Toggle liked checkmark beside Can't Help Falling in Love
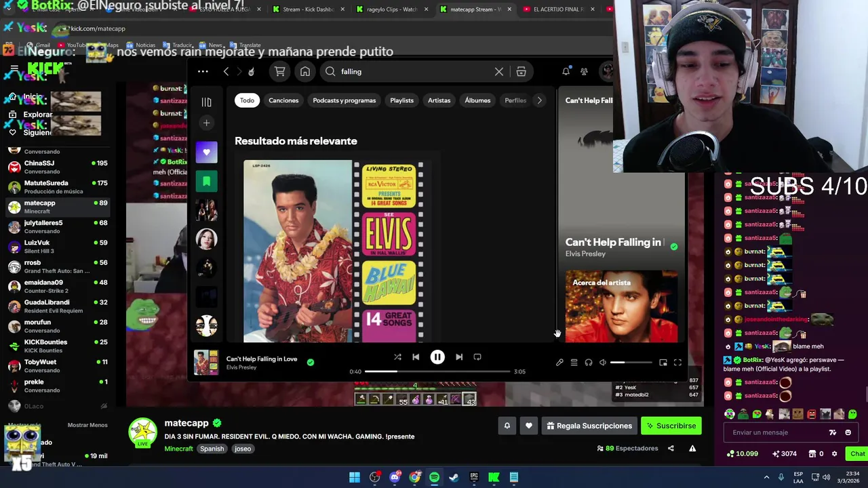Image resolution: width=868 pixels, height=488 pixels. pyautogui.click(x=310, y=363)
